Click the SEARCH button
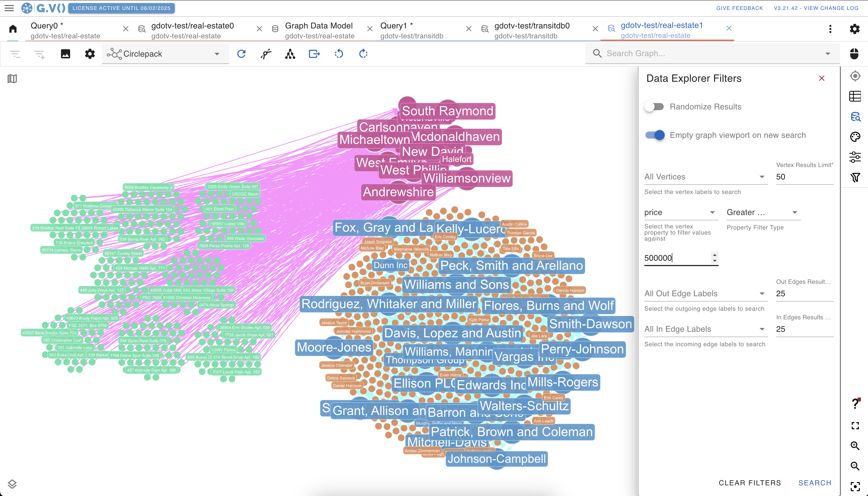Image resolution: width=868 pixels, height=496 pixels. [x=816, y=483]
